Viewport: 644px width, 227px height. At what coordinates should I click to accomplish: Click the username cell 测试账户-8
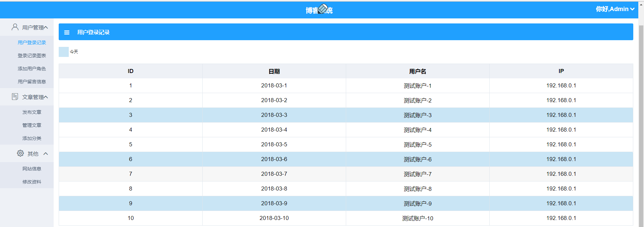[x=418, y=188]
